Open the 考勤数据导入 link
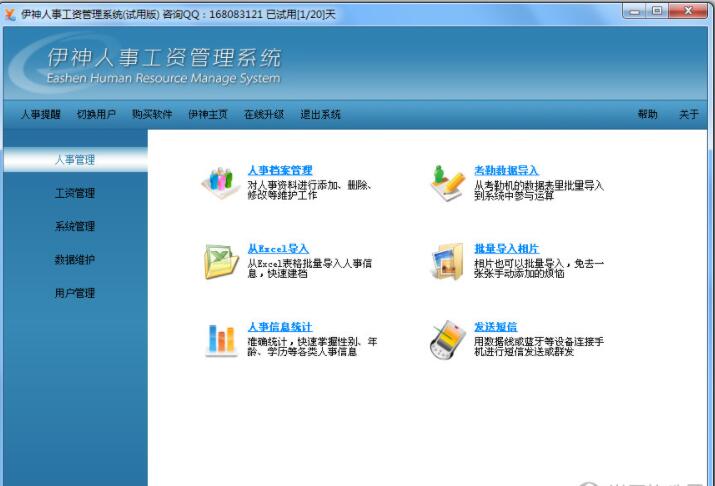The height and width of the screenshot is (486, 715). pyautogui.click(x=506, y=171)
